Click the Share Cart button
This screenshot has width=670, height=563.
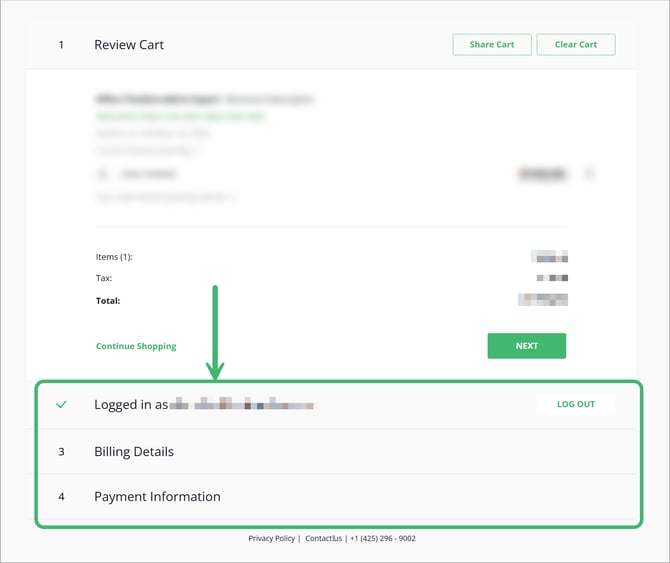point(492,45)
